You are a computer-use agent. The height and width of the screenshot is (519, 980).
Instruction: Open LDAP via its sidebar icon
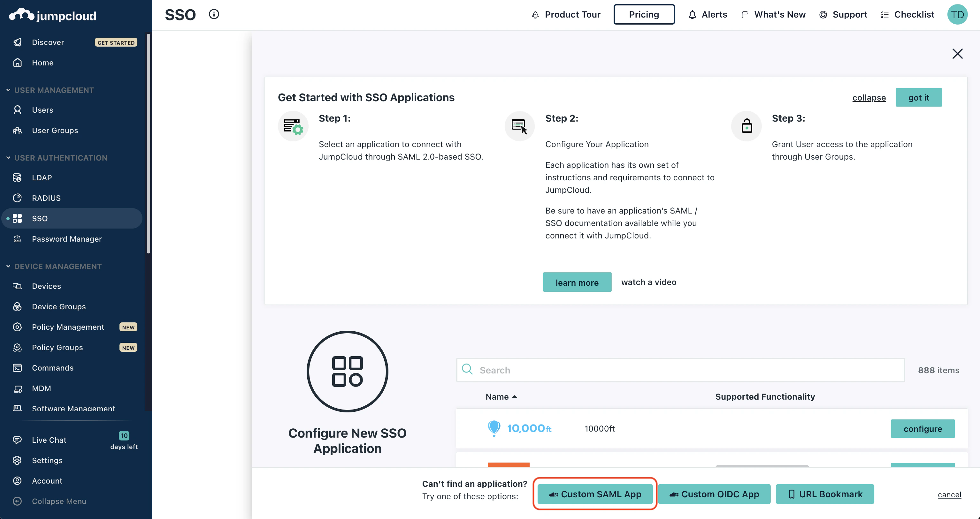click(18, 177)
